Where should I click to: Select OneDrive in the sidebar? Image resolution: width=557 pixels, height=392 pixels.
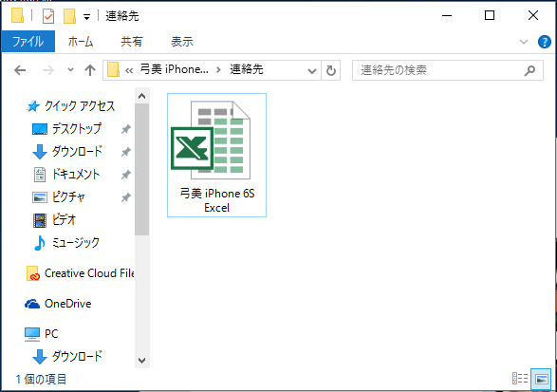point(58,304)
